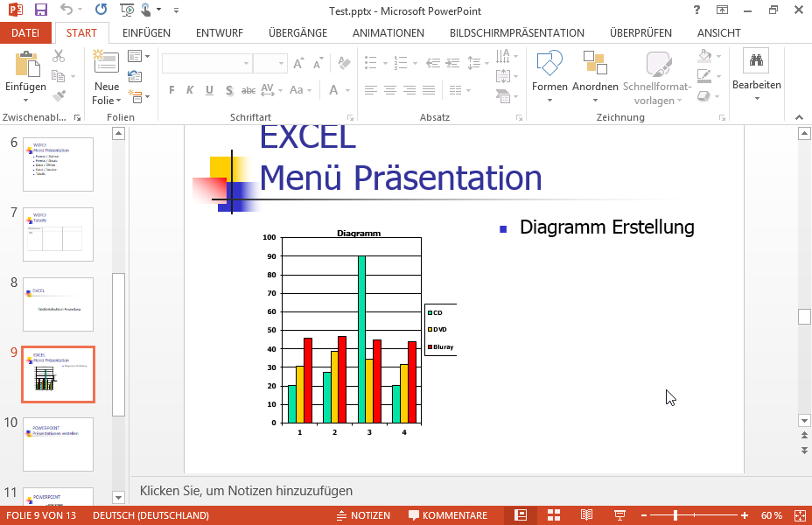Toggle text shadow S formatting
This screenshot has width=812, height=525.
(x=229, y=91)
